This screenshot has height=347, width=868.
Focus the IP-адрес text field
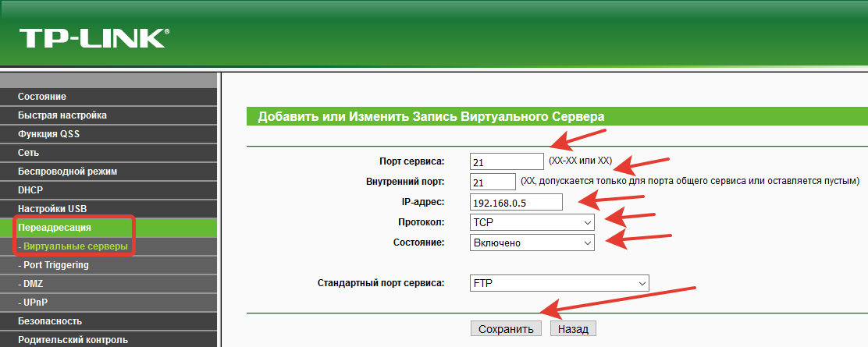pyautogui.click(x=516, y=202)
